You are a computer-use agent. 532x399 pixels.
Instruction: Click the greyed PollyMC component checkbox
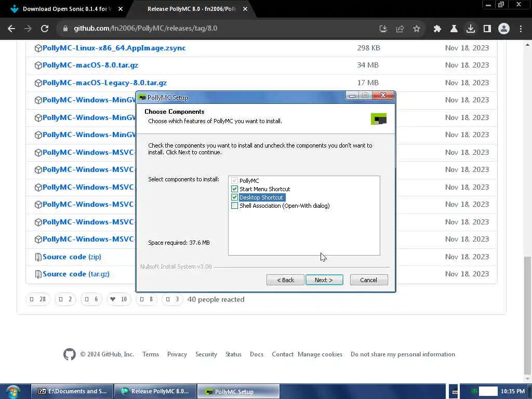click(234, 180)
